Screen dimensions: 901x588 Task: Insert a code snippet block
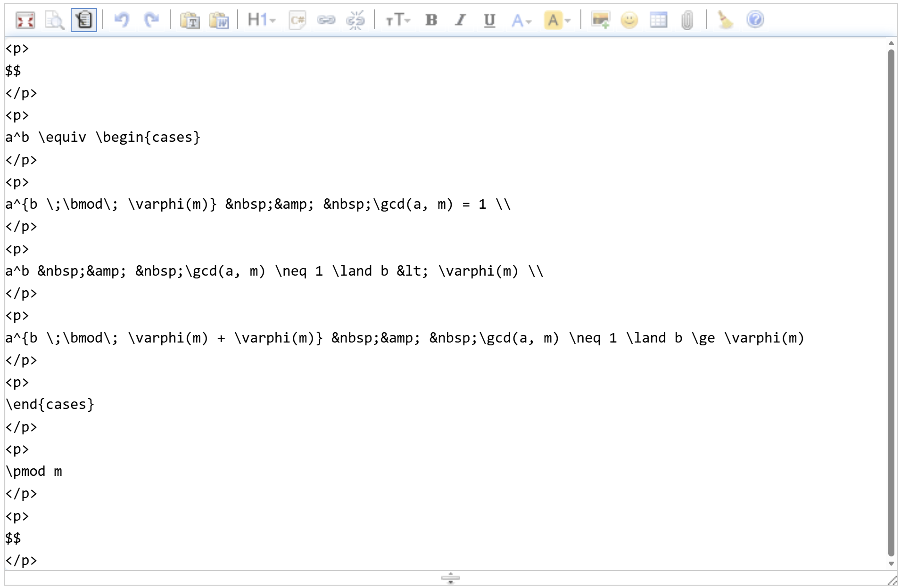298,20
